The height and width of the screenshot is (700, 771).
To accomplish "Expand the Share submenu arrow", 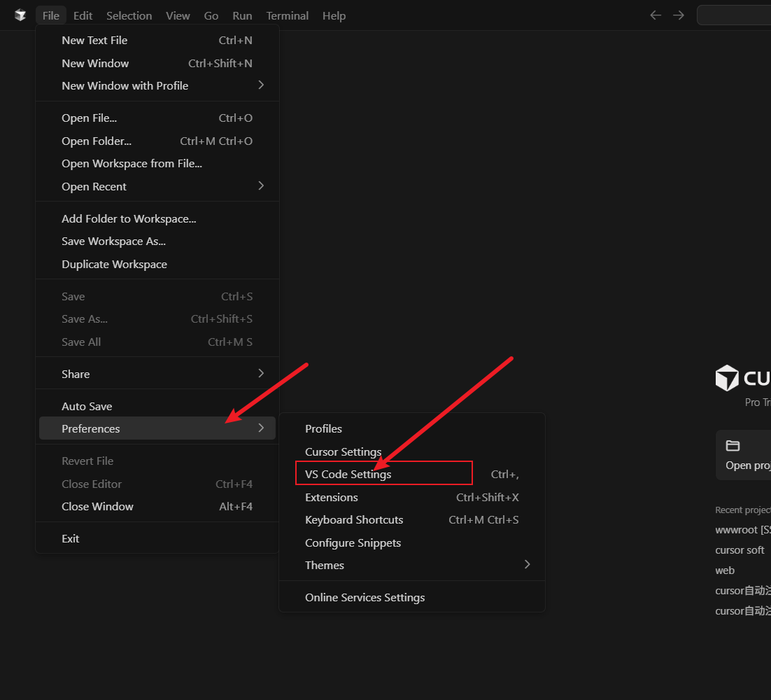I will coord(261,374).
